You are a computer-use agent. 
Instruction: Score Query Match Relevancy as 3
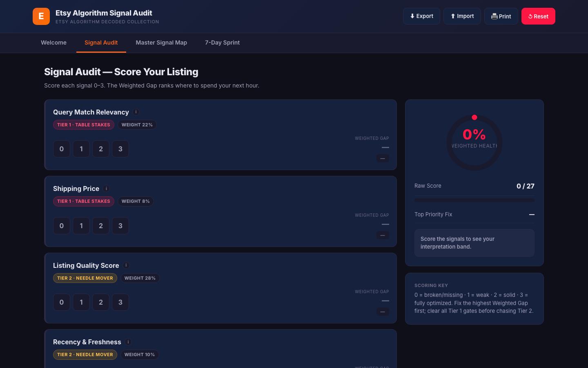click(120, 149)
